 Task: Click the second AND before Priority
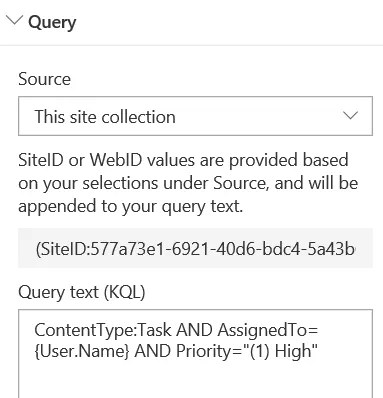point(152,351)
